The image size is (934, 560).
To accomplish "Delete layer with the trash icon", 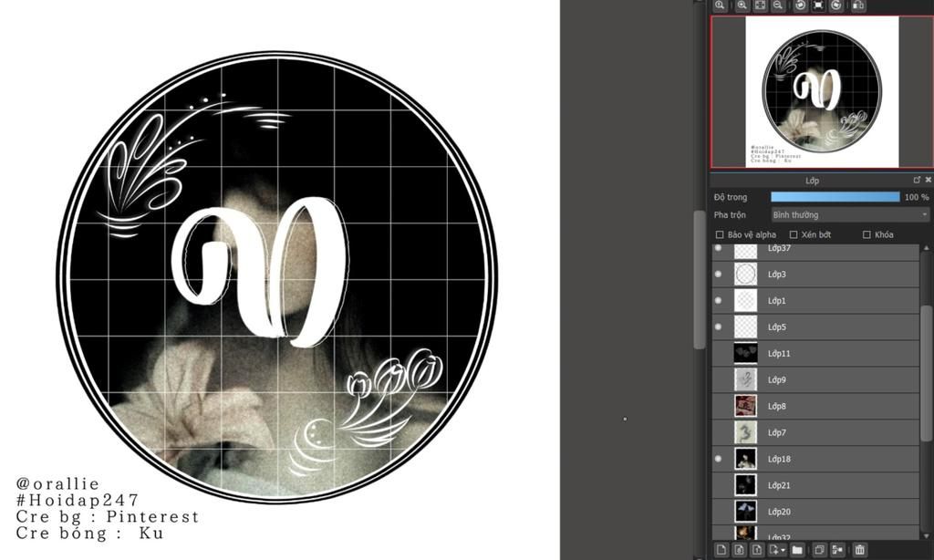I will [x=859, y=550].
